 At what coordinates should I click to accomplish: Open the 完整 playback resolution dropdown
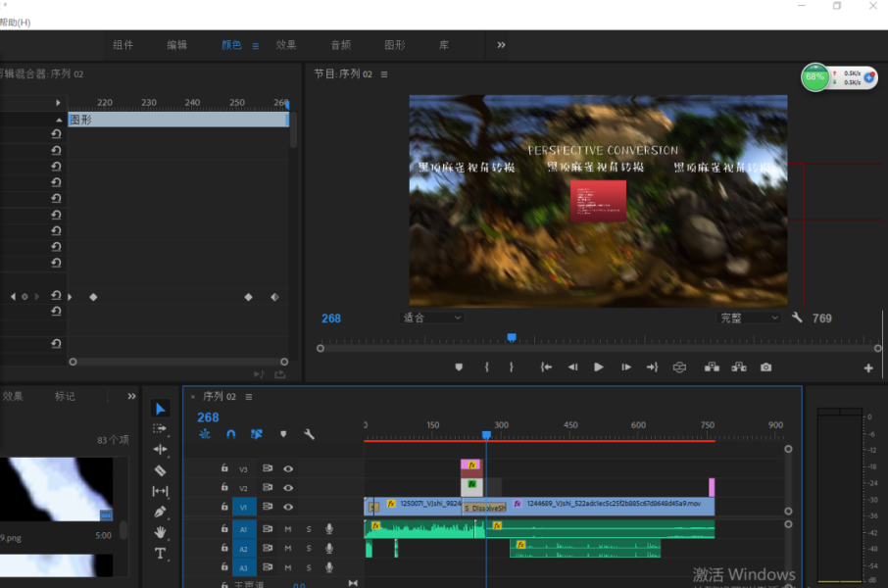[749, 318]
